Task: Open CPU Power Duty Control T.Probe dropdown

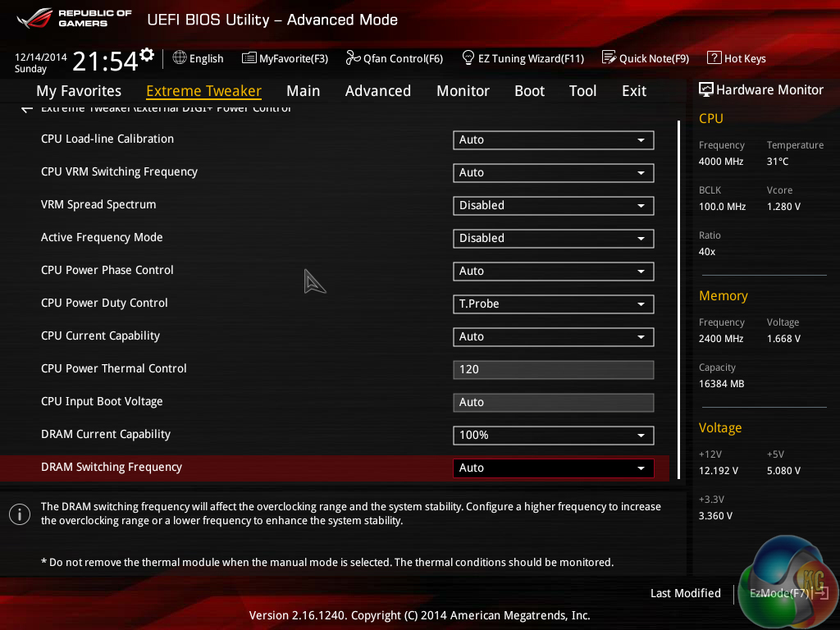Action: [x=554, y=304]
